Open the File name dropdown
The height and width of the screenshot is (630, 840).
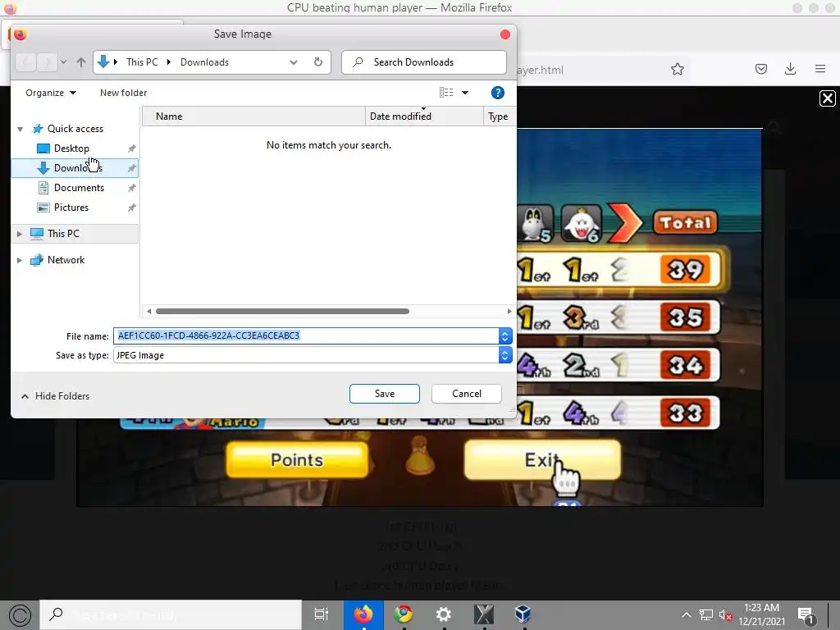(504, 336)
